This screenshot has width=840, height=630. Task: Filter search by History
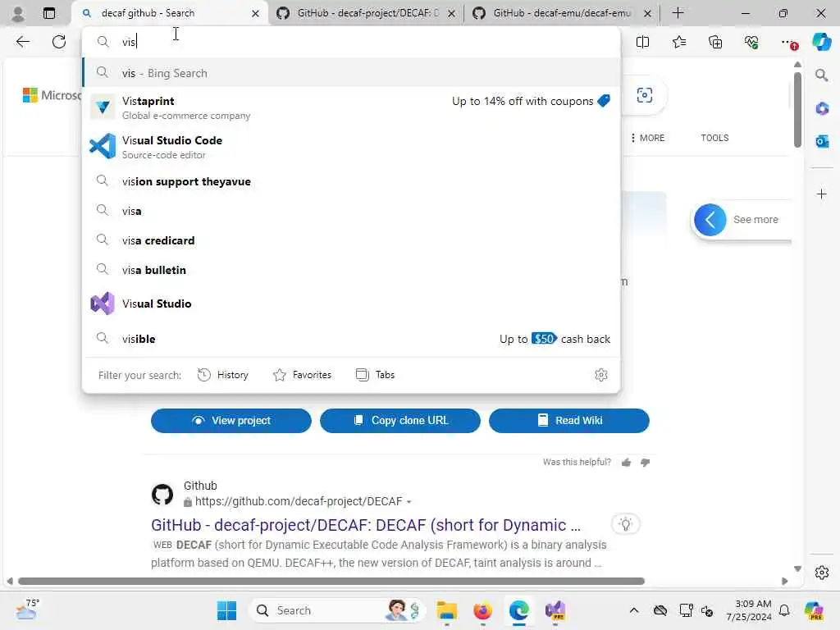point(223,375)
